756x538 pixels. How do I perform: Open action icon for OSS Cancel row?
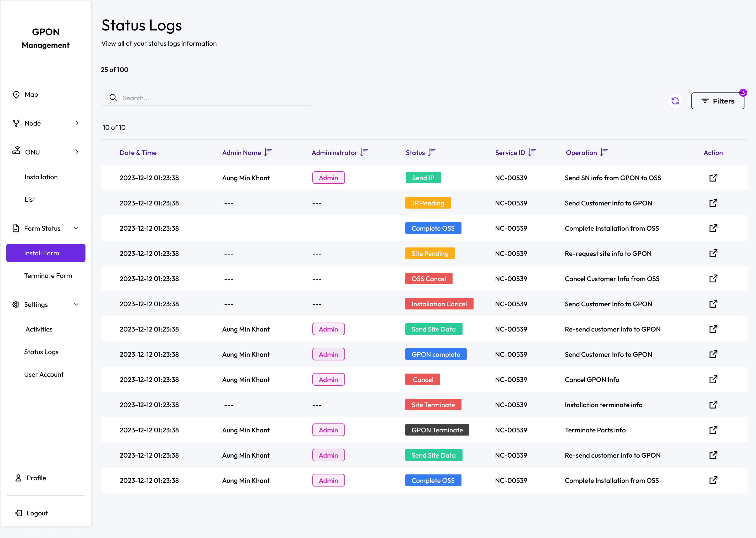pos(713,279)
